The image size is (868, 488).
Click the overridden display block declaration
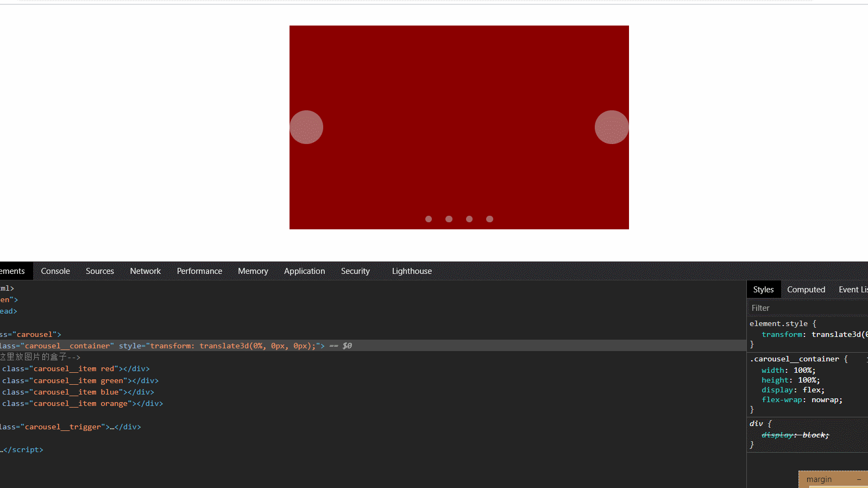(795, 435)
